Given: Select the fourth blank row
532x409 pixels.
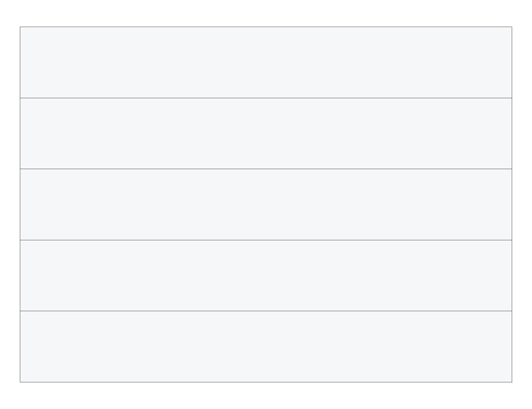Looking at the screenshot, I should [x=266, y=275].
